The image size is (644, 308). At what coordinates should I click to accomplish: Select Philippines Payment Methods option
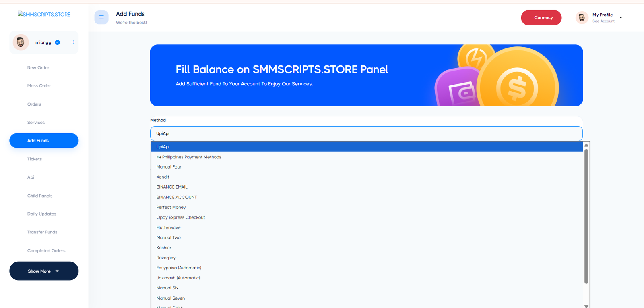click(367, 157)
